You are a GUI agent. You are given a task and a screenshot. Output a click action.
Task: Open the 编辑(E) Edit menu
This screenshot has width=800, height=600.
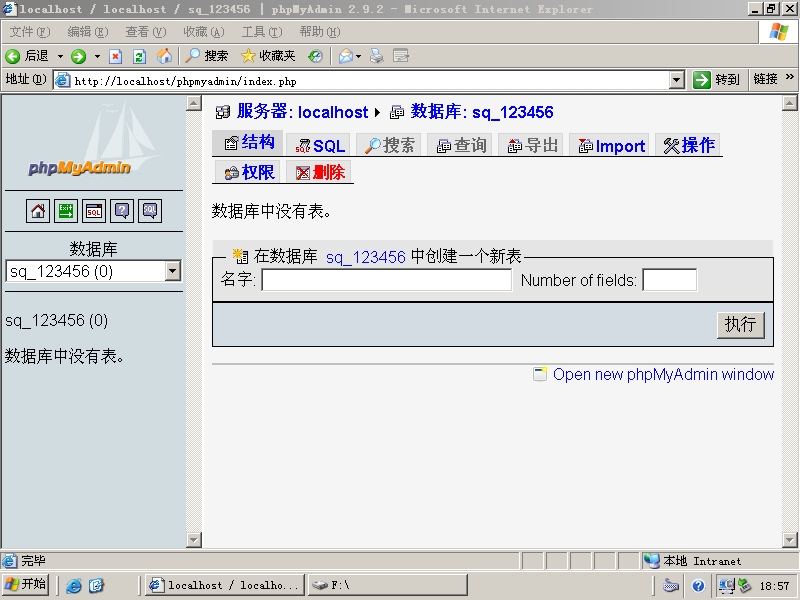click(x=88, y=32)
